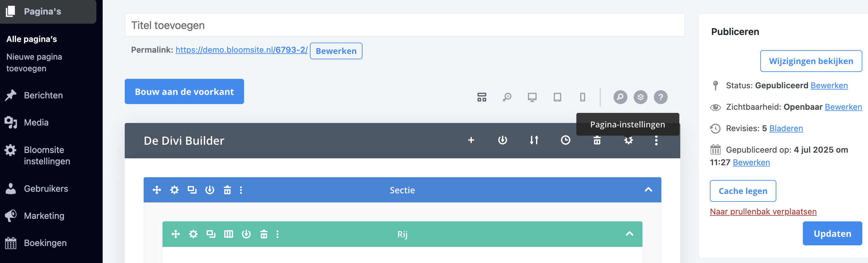
Task: Select the phone preview icon
Action: pyautogui.click(x=583, y=97)
